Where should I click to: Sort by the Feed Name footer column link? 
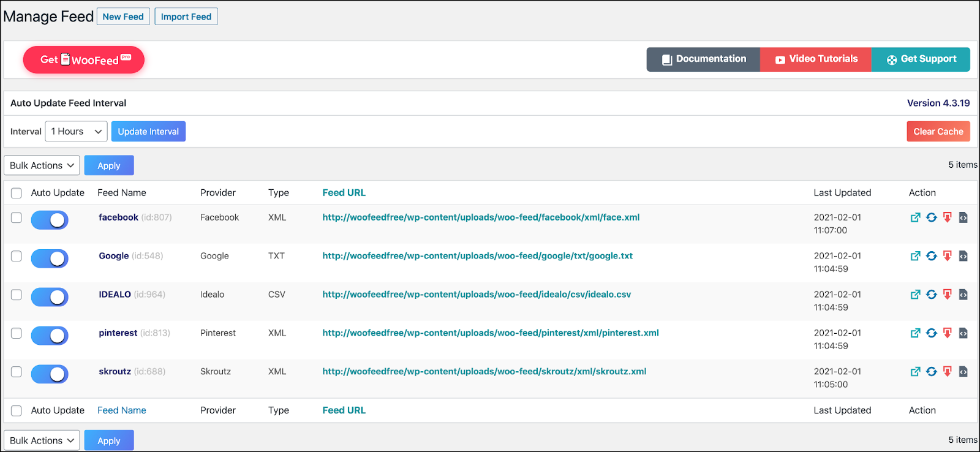(x=122, y=410)
